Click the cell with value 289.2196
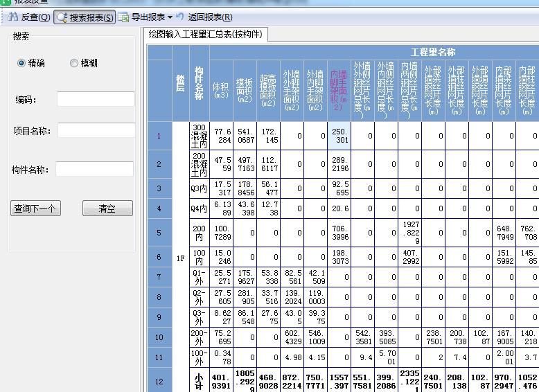Screen dimensions: 539x392 click(339, 164)
